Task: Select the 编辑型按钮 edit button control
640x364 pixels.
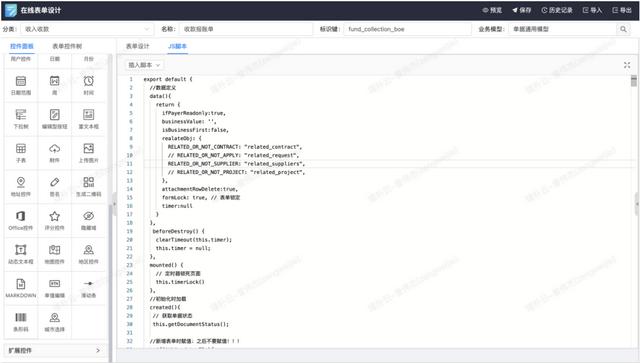Action: coord(55,119)
